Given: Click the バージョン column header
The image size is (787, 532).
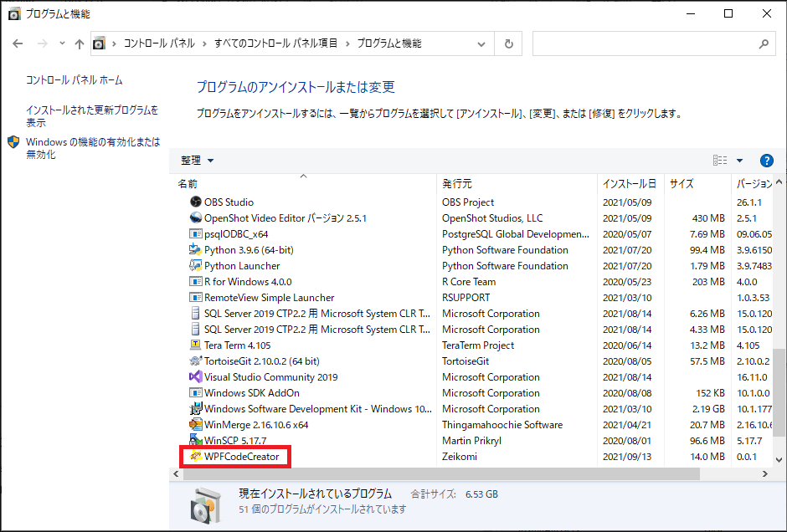Looking at the screenshot, I should (x=753, y=183).
